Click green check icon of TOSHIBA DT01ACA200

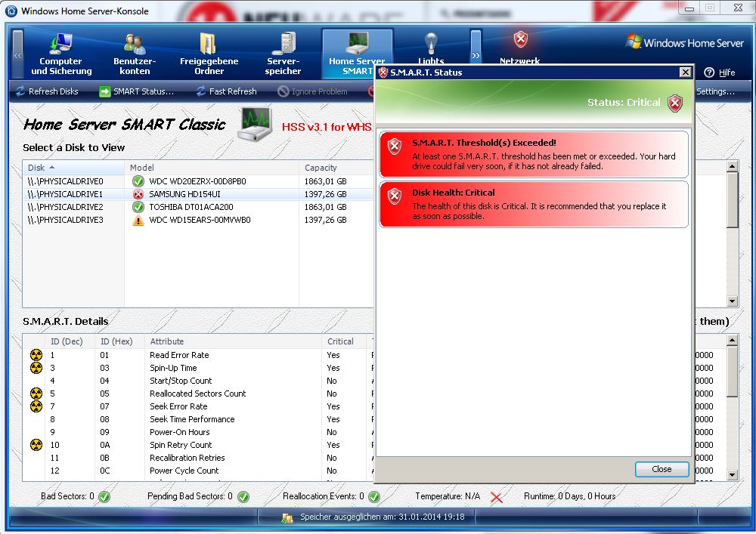[x=138, y=206]
